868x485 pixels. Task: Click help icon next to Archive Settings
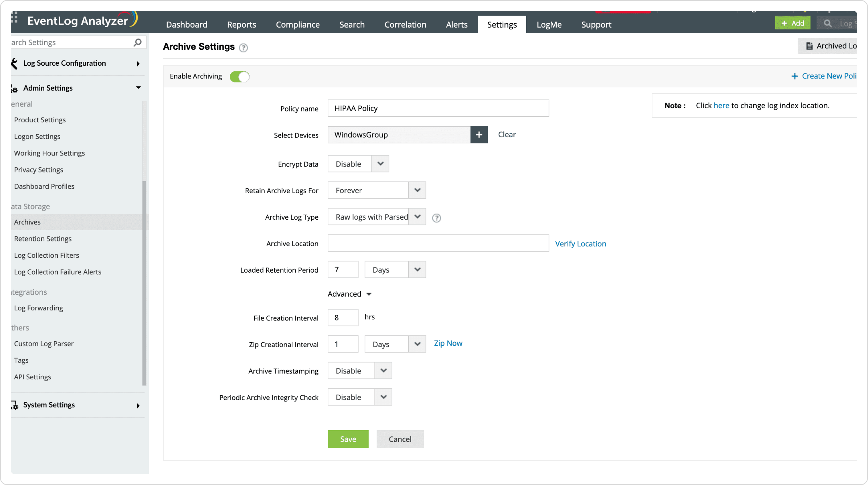click(x=243, y=48)
